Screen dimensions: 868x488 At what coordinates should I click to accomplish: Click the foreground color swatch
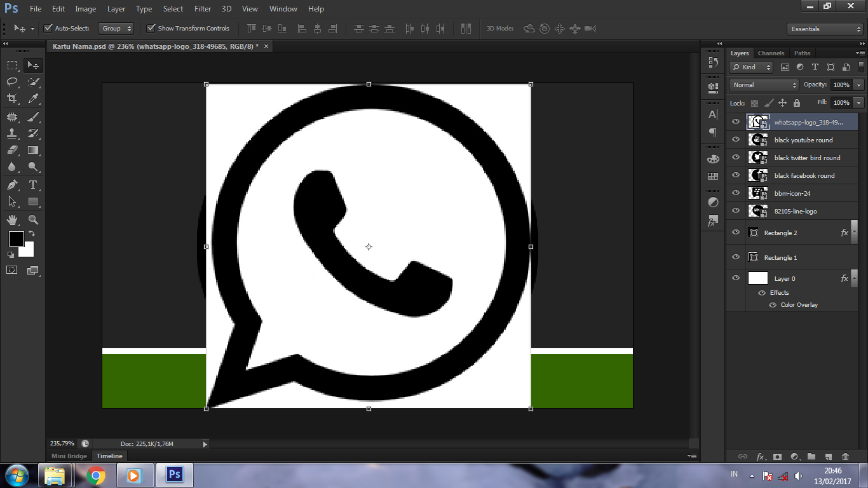[x=15, y=238]
